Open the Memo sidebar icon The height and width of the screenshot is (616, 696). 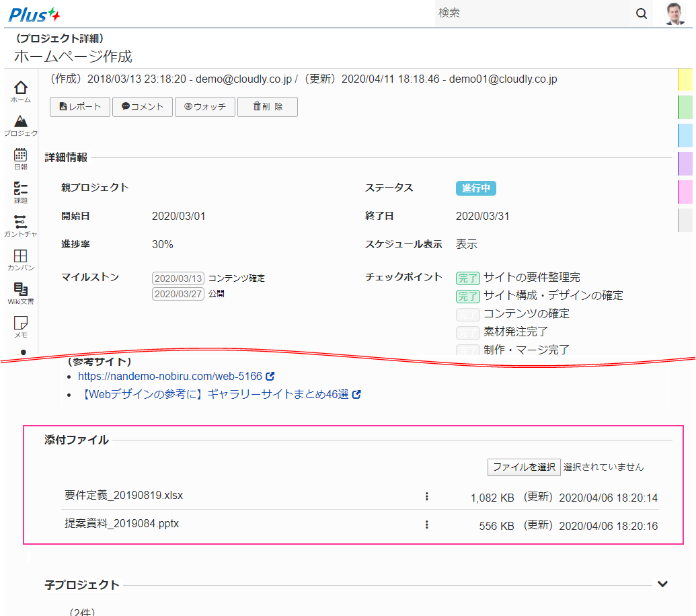coord(21,326)
